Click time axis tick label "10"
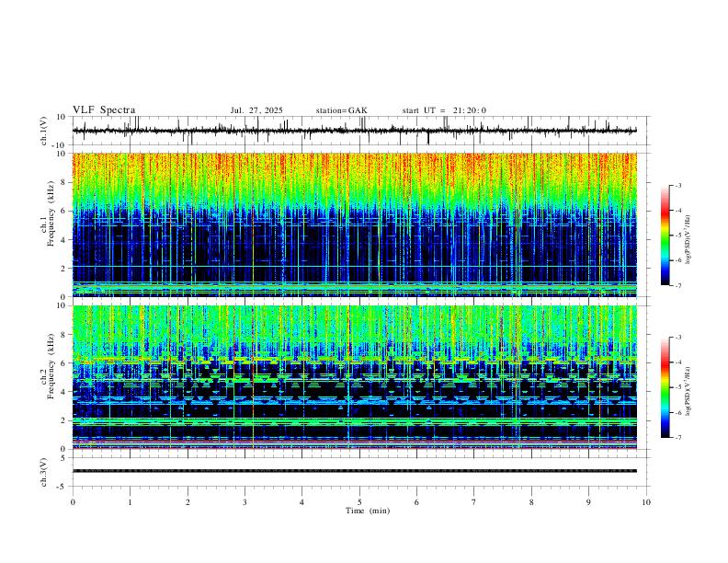The height and width of the screenshot is (563, 728). point(646,502)
